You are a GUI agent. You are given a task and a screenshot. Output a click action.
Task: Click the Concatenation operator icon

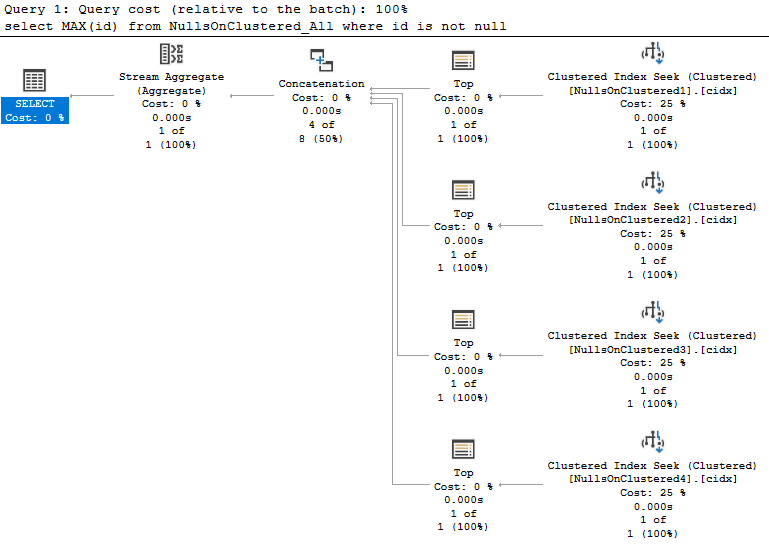[321, 62]
